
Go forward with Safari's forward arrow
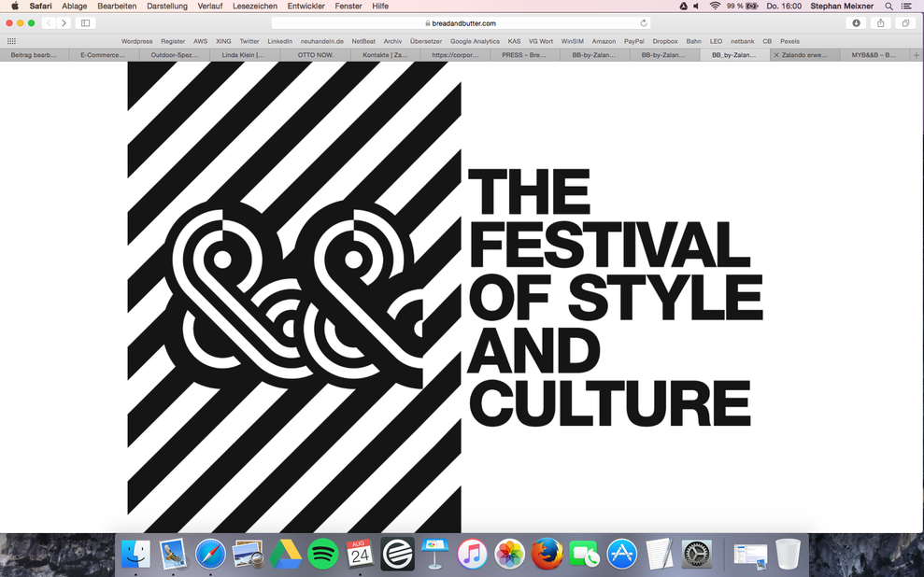[64, 23]
